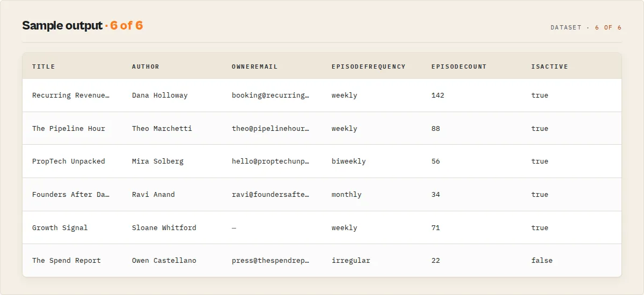Click the true value in Ravi Anand row
Screen dimensions: 644x295
tap(540, 195)
